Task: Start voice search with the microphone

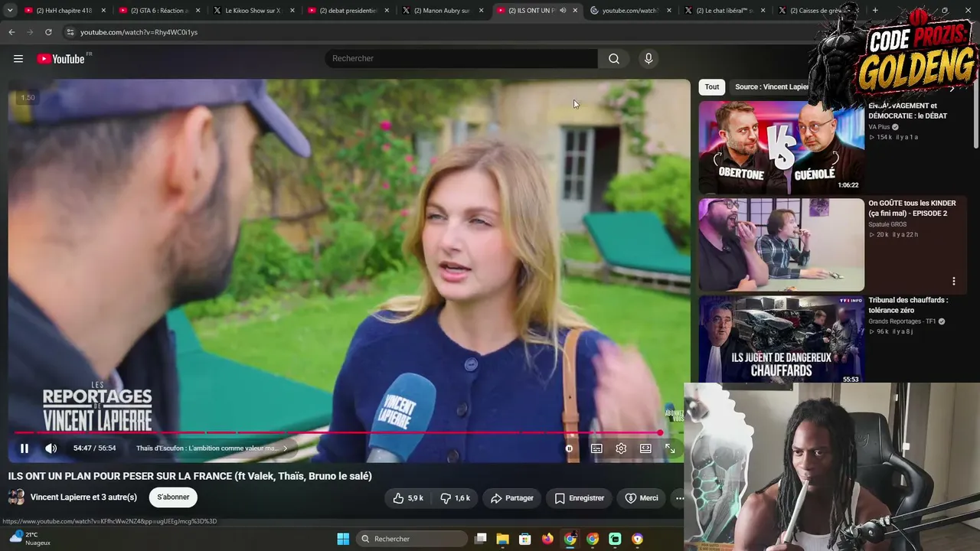Action: tap(648, 59)
